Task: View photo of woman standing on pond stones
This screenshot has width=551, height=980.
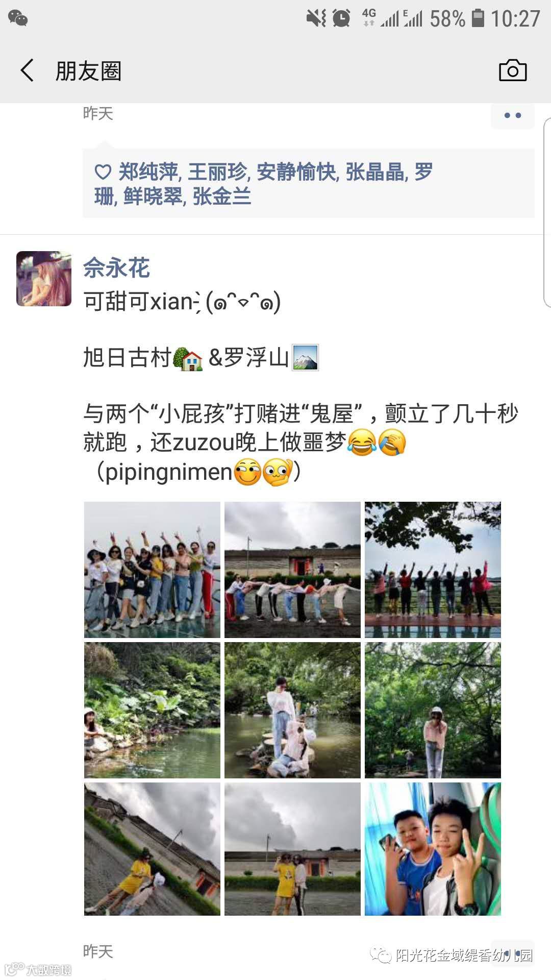Action: [x=292, y=710]
